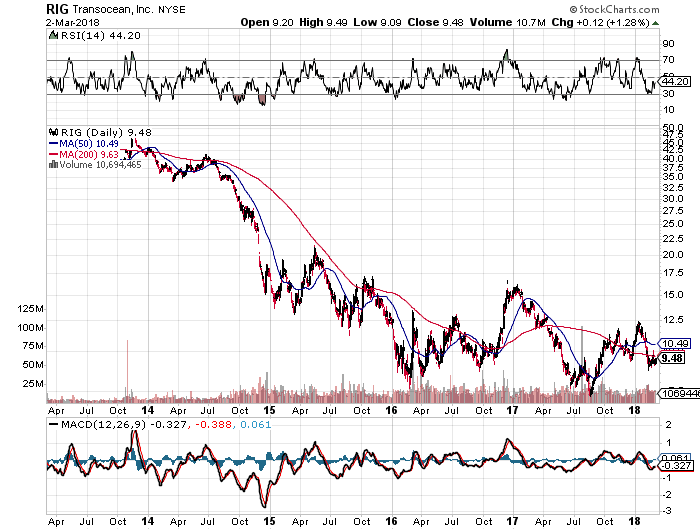This screenshot has height=530, width=700.
Task: Click the red -0.388 MACD signal value
Action: pos(212,424)
